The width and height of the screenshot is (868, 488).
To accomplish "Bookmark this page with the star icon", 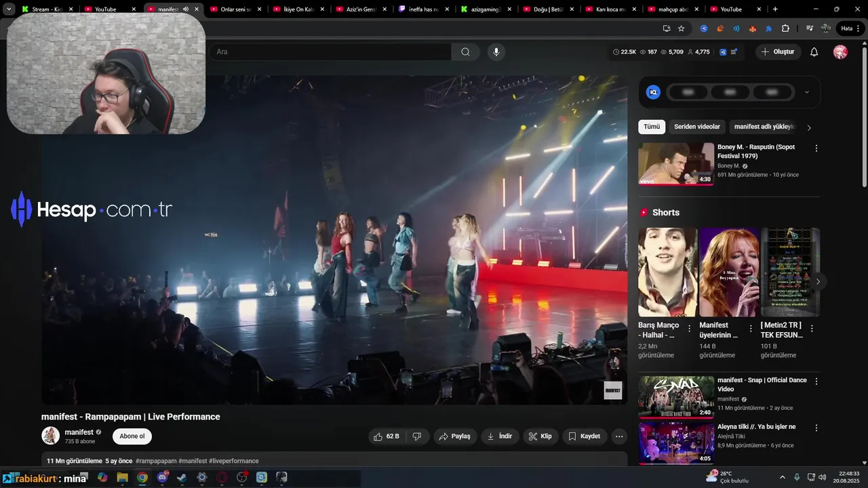I will (682, 28).
